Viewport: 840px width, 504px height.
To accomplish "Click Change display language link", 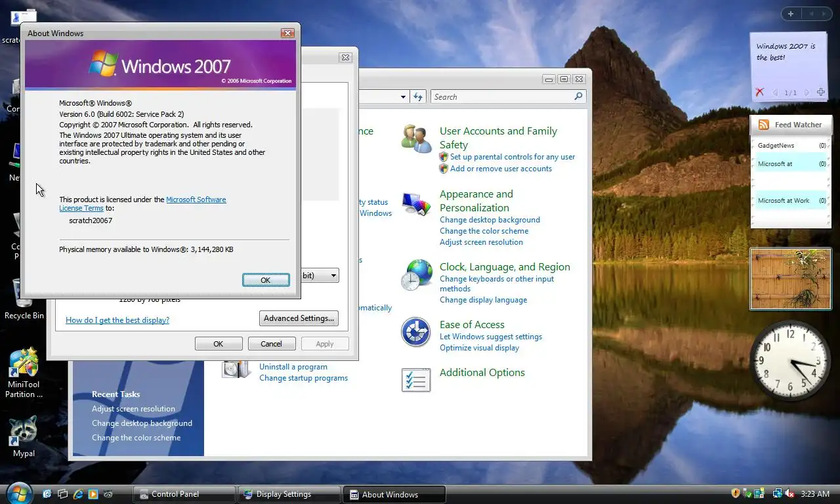I will coord(483,300).
